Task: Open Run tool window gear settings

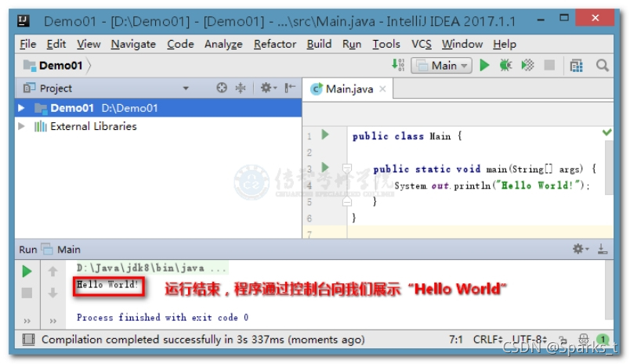Action: 580,249
